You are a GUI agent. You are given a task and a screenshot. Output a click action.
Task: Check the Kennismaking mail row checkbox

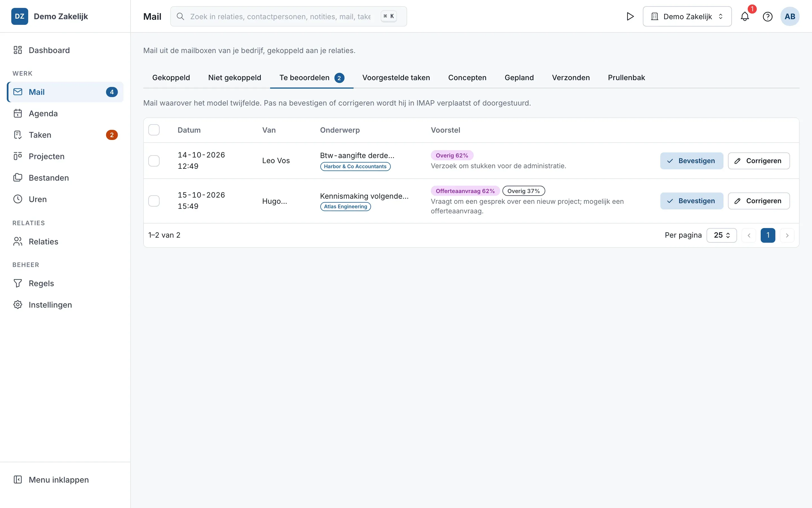click(x=154, y=201)
